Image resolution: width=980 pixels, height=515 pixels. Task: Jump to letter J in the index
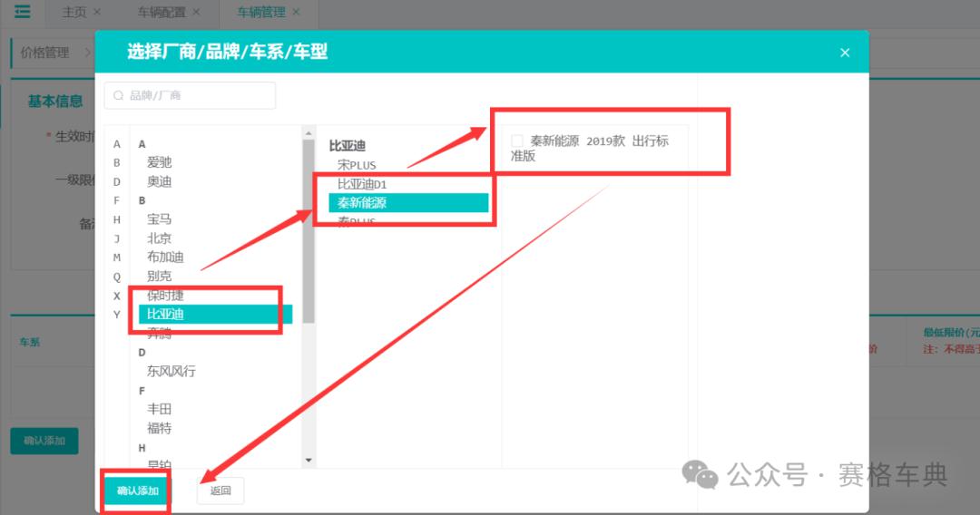tap(117, 239)
